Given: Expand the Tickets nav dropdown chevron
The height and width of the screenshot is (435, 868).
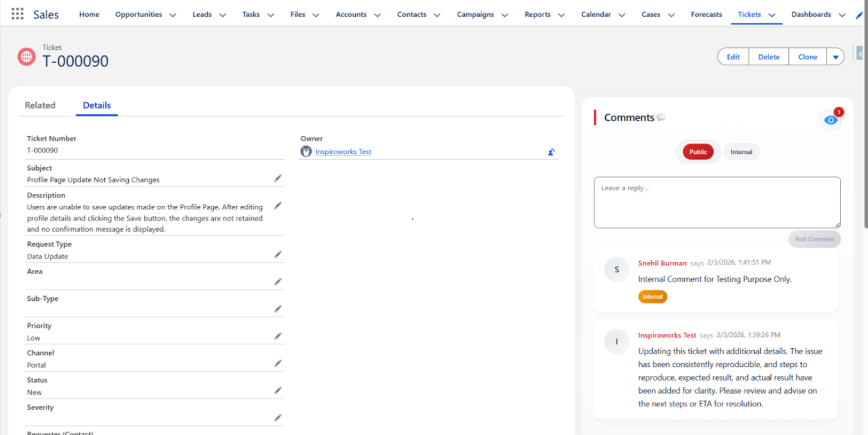Looking at the screenshot, I should point(772,15).
